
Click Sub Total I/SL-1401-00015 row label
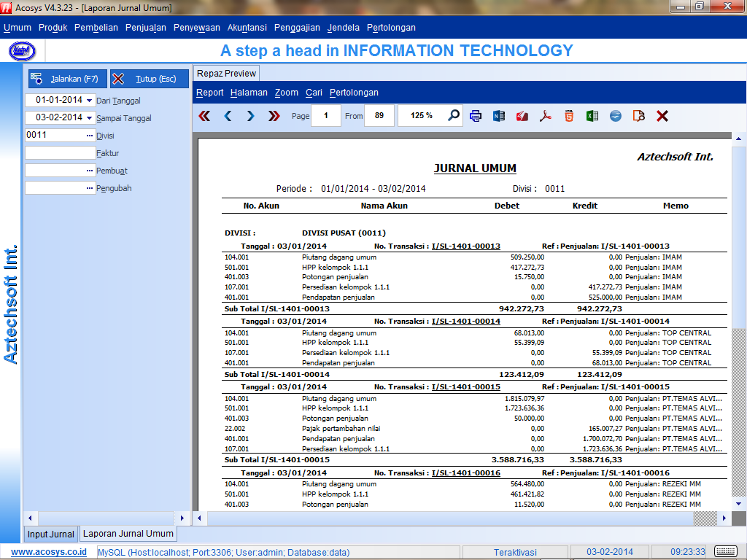pyautogui.click(x=276, y=460)
